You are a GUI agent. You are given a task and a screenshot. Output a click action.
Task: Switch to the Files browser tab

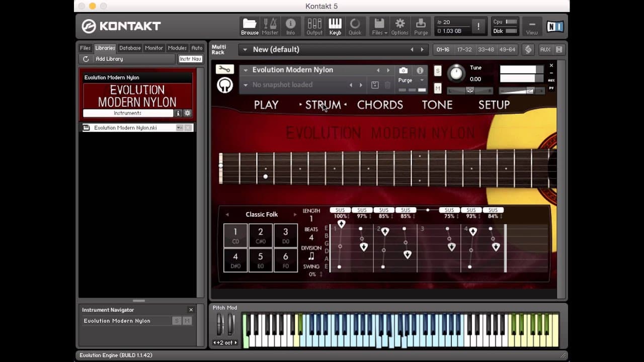(86, 48)
